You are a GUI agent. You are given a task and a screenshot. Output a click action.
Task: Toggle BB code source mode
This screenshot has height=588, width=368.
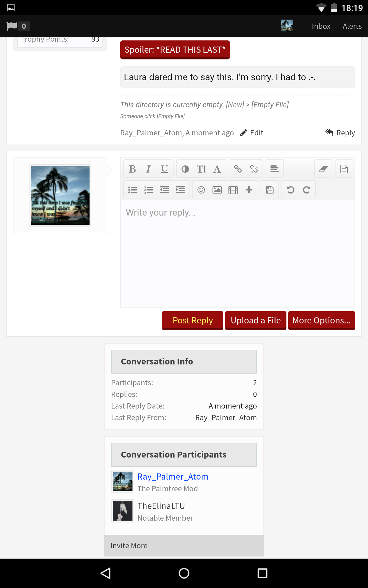tap(344, 169)
